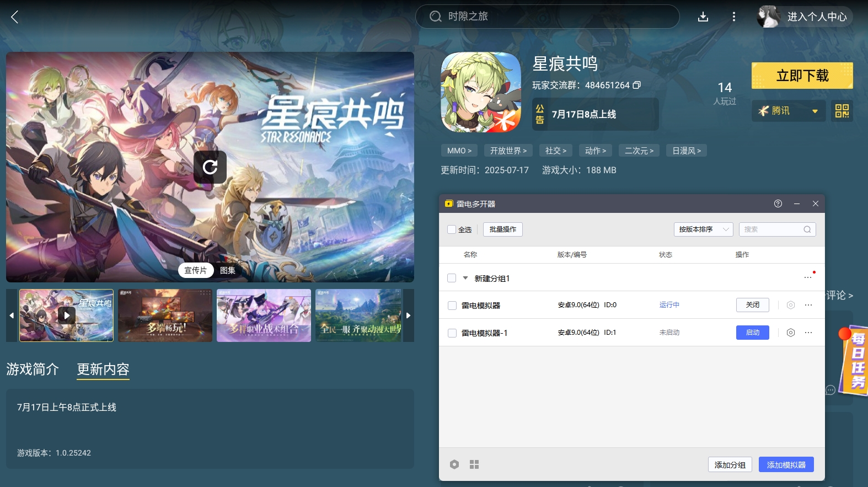Open more options for 新建分组1
Screen dimensions: 868x487
tap(808, 277)
